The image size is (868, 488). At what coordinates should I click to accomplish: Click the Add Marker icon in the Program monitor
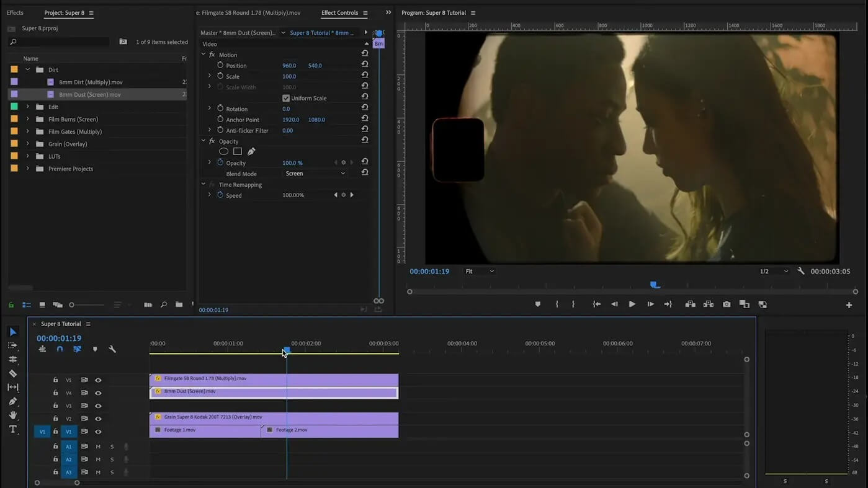(537, 304)
